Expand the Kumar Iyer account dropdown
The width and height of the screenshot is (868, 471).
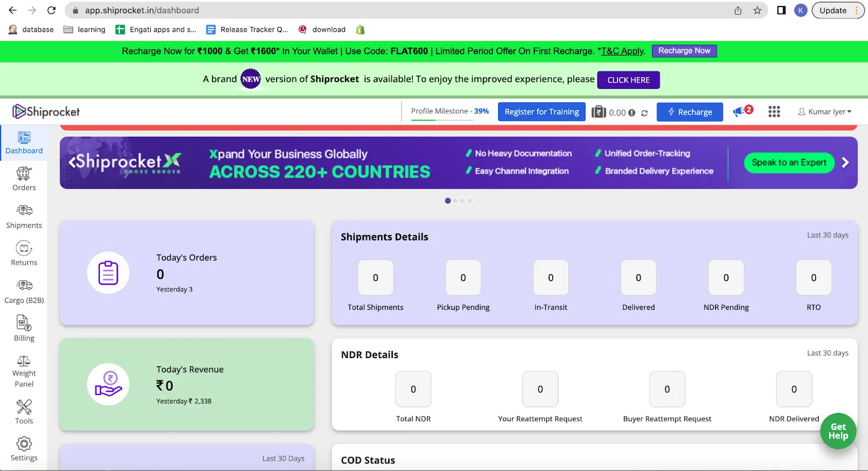pos(825,112)
